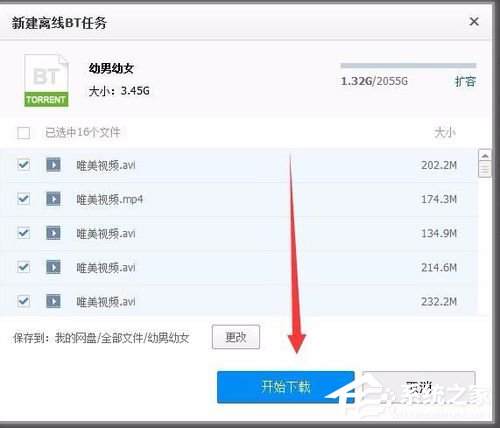Select the 唯美视频.avi name in the 202.2M row
The image size is (500, 428).
[x=106, y=165]
